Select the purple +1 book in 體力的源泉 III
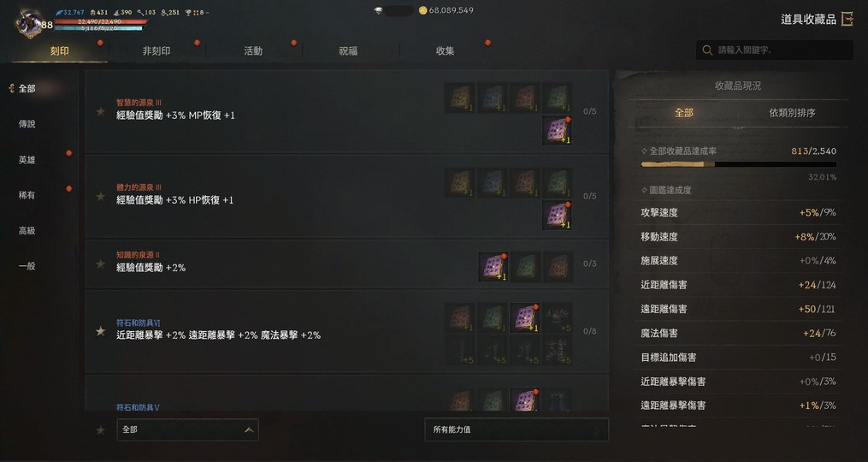Image resolution: width=868 pixels, height=462 pixels. tap(557, 215)
